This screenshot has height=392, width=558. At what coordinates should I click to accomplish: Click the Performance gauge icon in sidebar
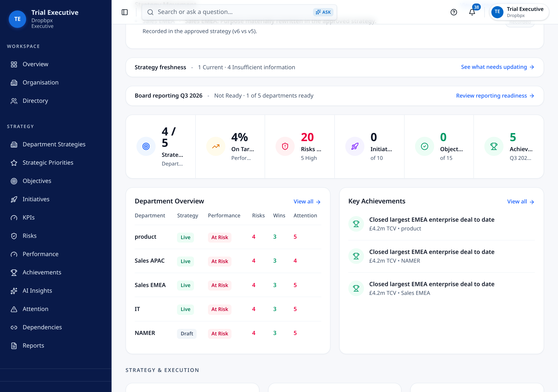tap(14, 254)
